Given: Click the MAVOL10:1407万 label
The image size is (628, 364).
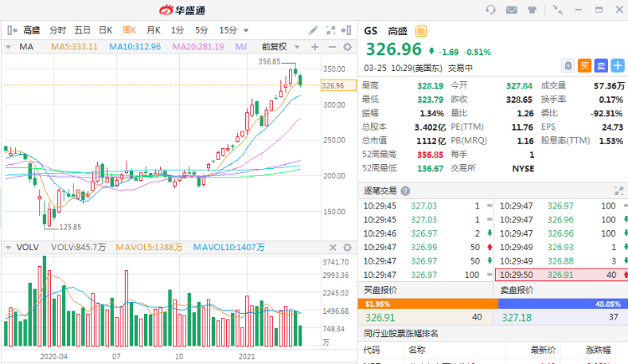Looking at the screenshot, I should click(x=229, y=248).
